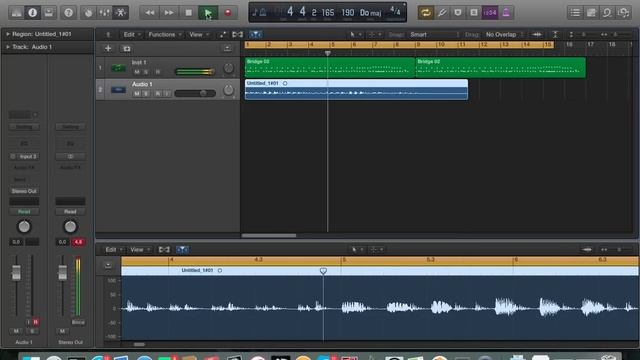Open Quick Help question-mark button

coord(69,13)
